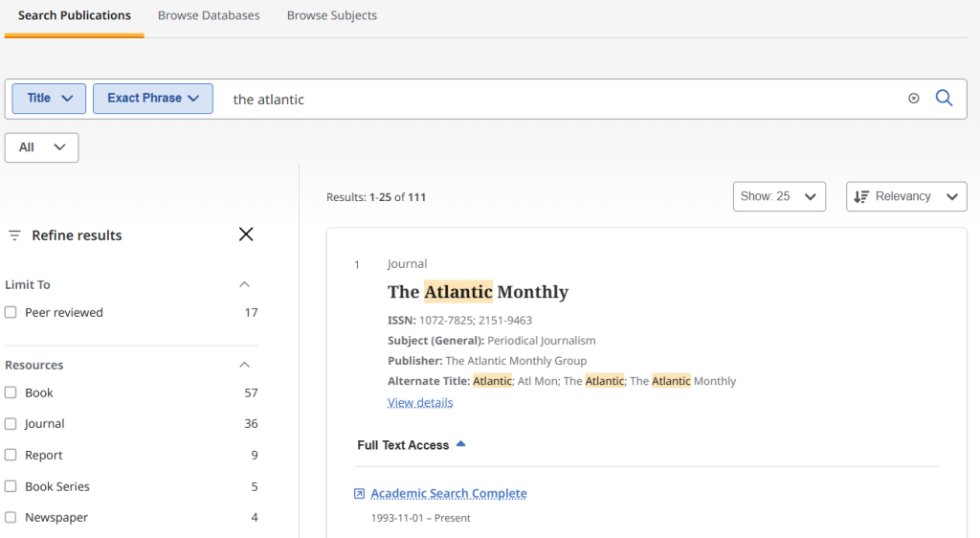Check the Peer reviewed checkbox
The height and width of the screenshot is (538, 980).
tap(11, 312)
